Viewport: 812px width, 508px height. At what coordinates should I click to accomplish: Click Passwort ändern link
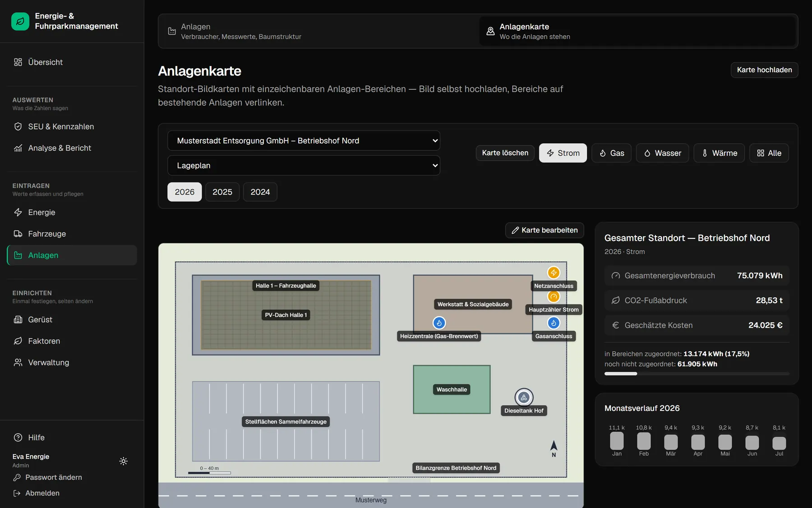(54, 477)
